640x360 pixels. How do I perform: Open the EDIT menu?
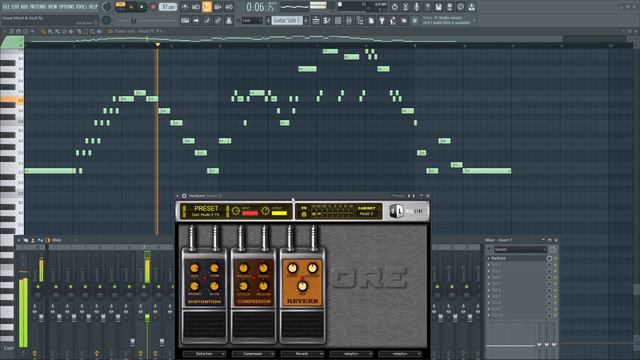click(x=15, y=7)
